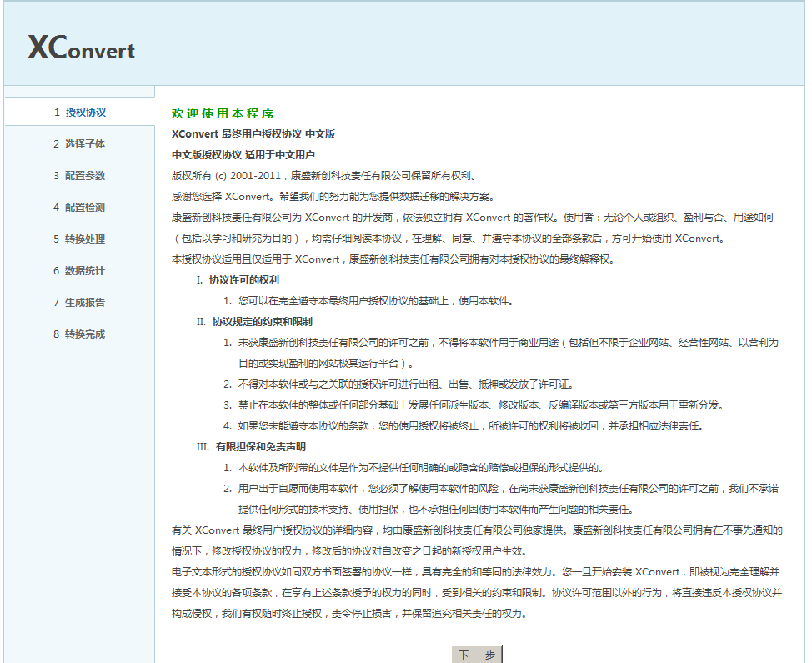Viewport: 812px width, 663px height.
Task: Click section heading II. 协议规定的约束和限制
Action: [254, 322]
